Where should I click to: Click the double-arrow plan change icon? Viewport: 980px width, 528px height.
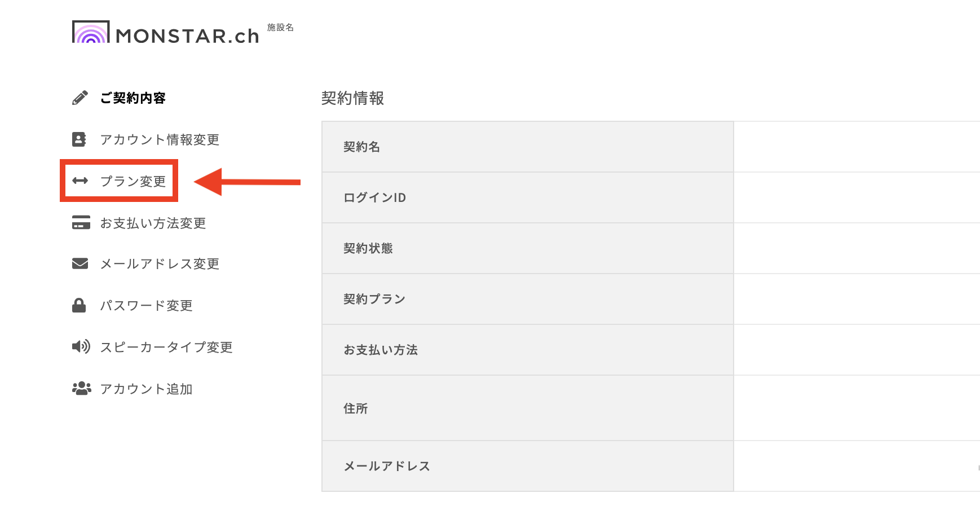point(80,181)
